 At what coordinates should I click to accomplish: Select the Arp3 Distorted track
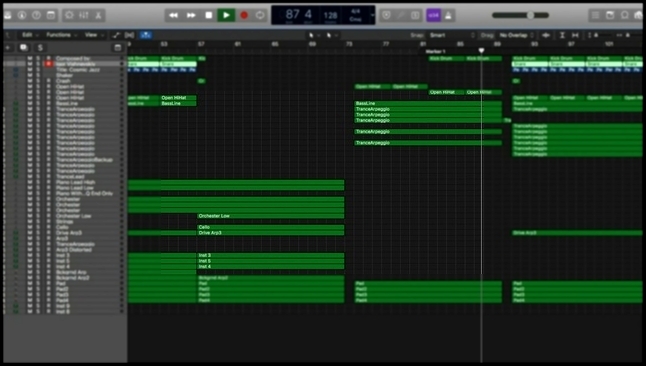coord(74,250)
